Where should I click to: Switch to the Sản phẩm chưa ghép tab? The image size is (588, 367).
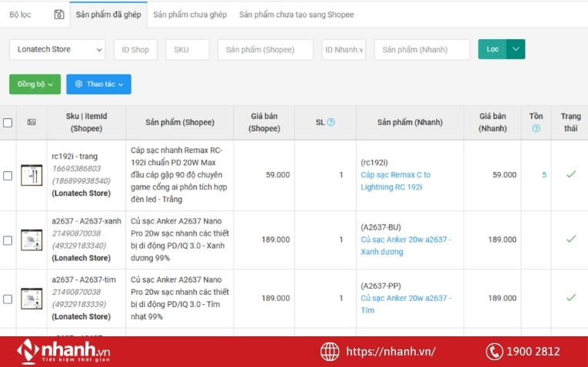click(190, 15)
